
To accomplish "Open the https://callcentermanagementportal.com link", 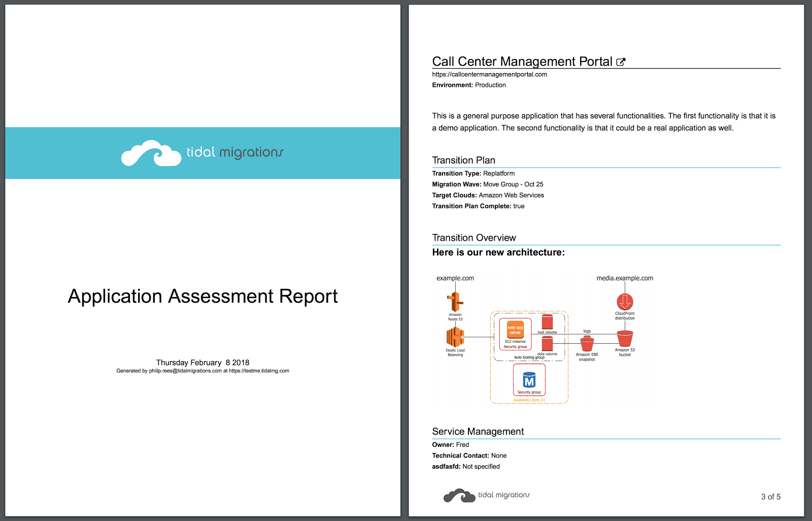I will tap(489, 74).
